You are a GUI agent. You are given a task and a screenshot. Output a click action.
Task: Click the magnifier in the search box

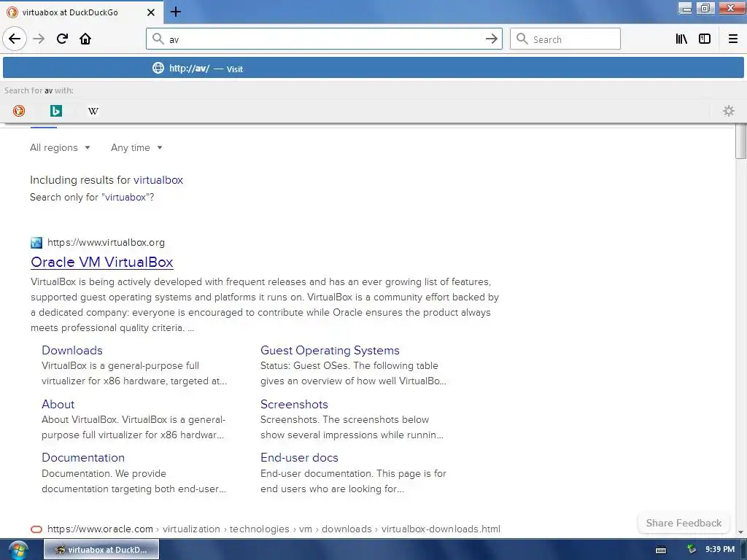click(x=522, y=39)
